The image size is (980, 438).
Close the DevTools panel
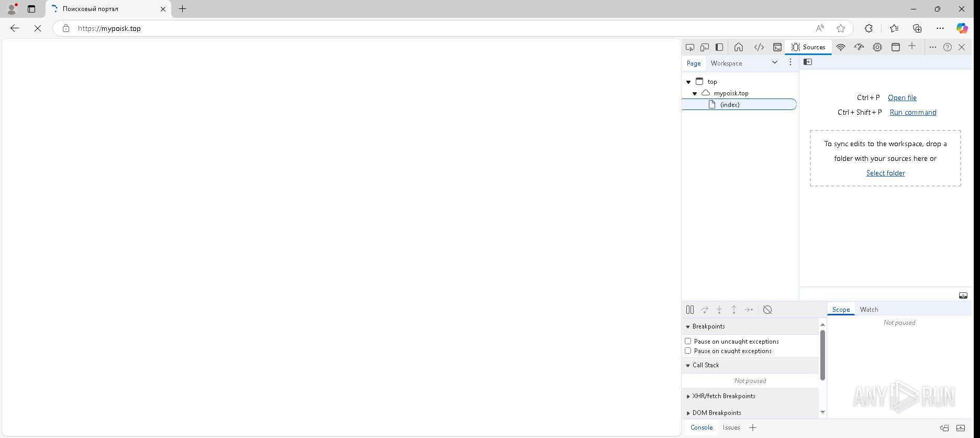[x=962, y=47]
